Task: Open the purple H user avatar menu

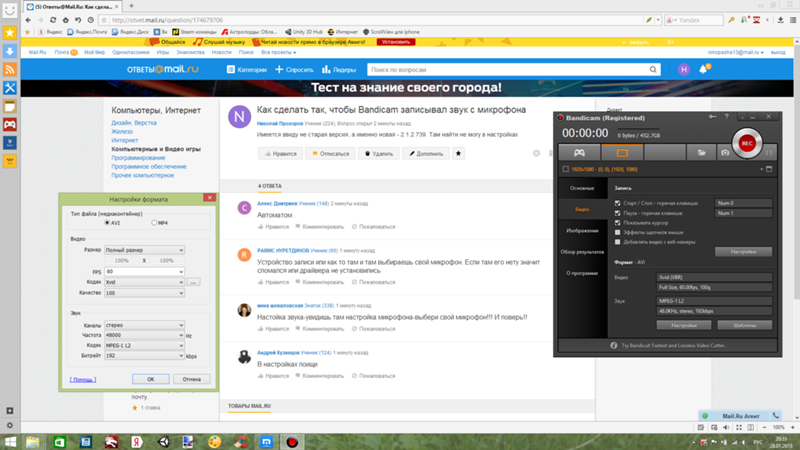Action: click(684, 69)
